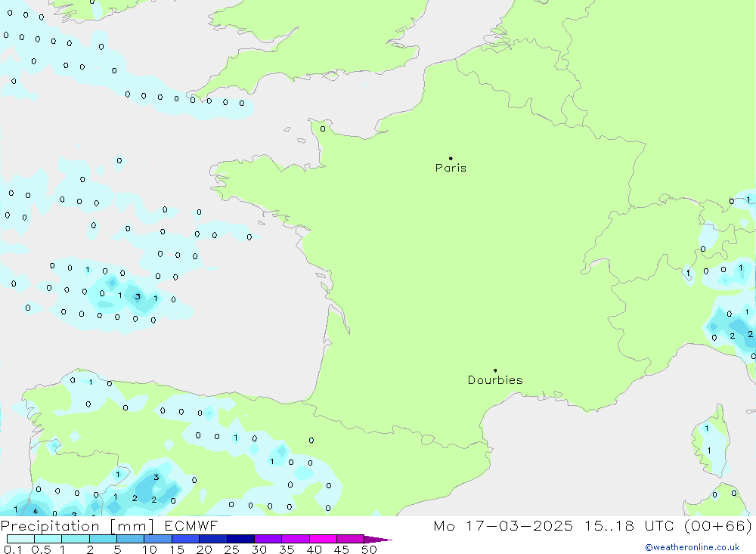Select the Paris location dot marker
The height and width of the screenshot is (554, 756).
pyautogui.click(x=451, y=158)
